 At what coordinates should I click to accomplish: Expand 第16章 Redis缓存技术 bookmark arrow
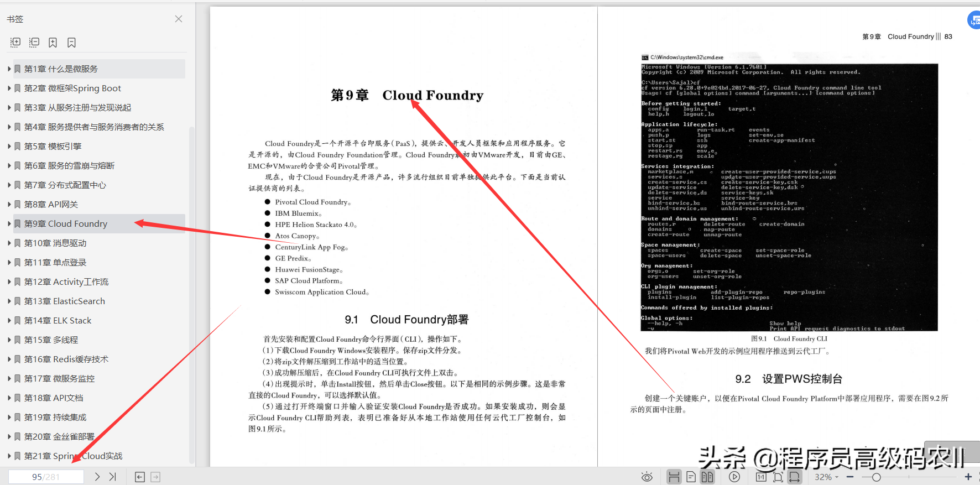9,359
